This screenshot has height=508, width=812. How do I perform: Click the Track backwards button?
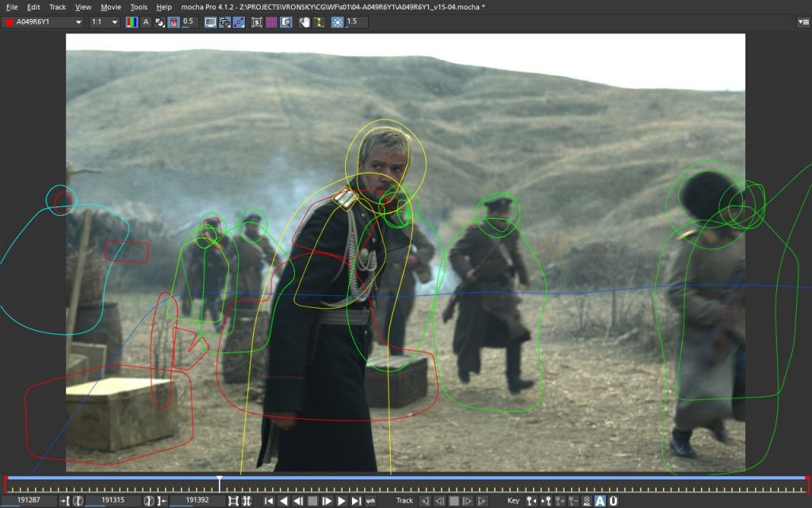[x=425, y=501]
